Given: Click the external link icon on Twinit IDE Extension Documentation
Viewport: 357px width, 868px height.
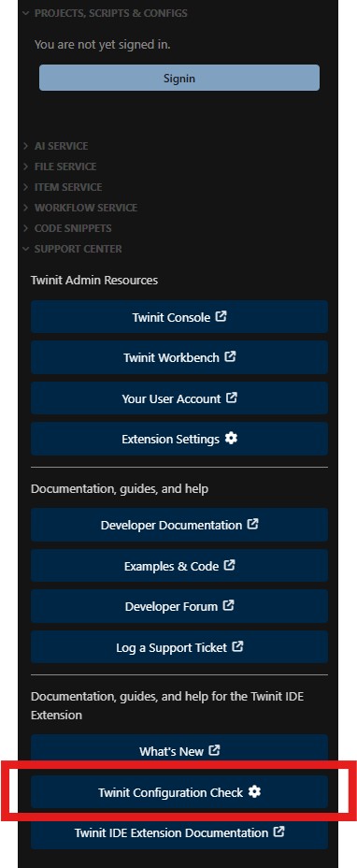Looking at the screenshot, I should pos(279,832).
